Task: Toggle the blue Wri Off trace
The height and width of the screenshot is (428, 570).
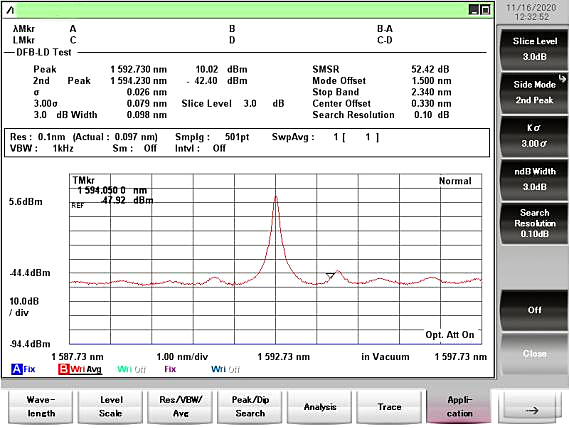Action: click(x=225, y=369)
